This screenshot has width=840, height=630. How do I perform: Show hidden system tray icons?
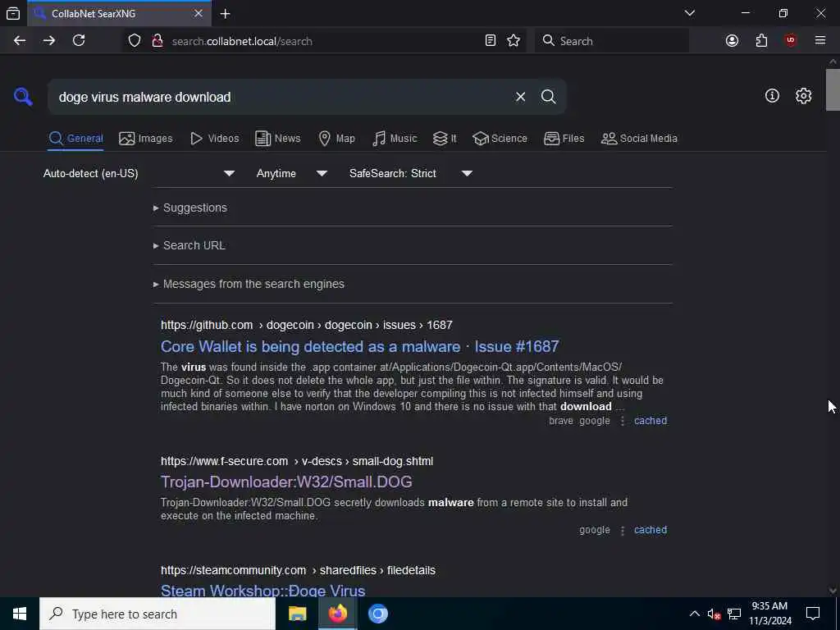click(x=694, y=614)
